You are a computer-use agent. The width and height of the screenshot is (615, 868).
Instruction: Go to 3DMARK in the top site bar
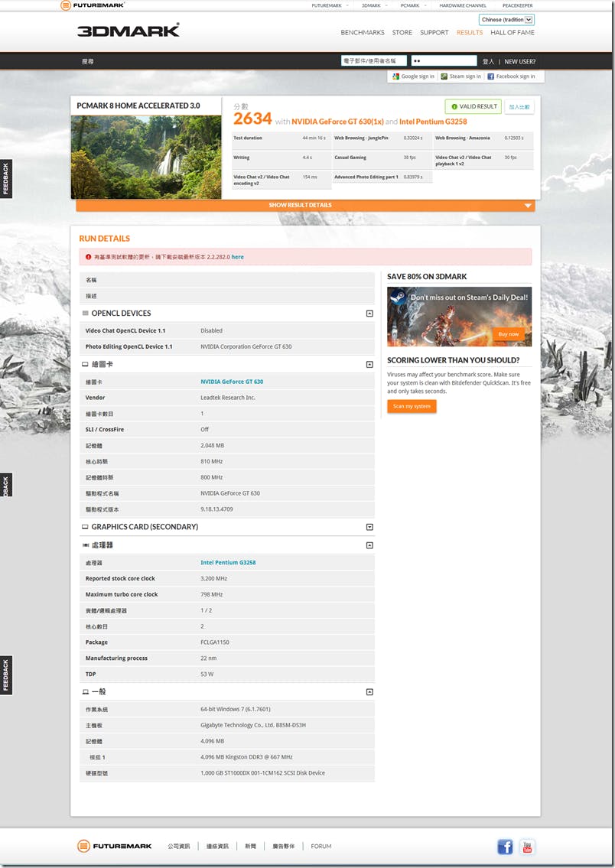tap(372, 5)
